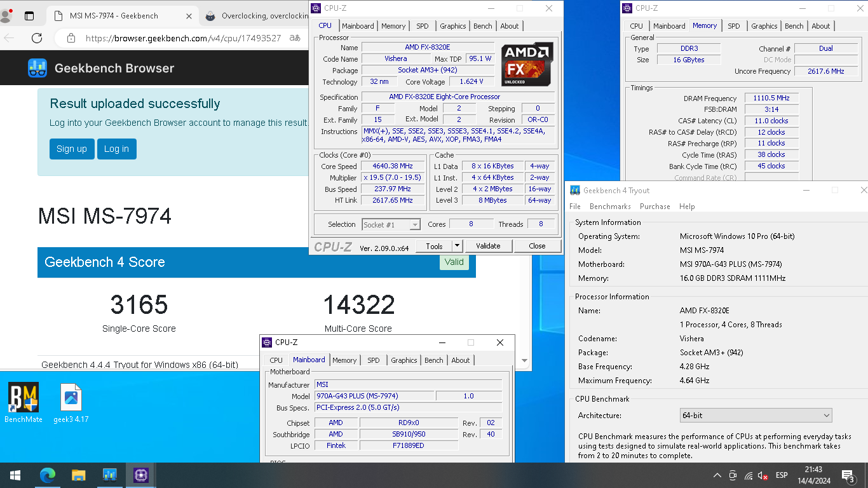This screenshot has height=488, width=868.
Task: Click the browser address bar URL
Action: point(183,38)
